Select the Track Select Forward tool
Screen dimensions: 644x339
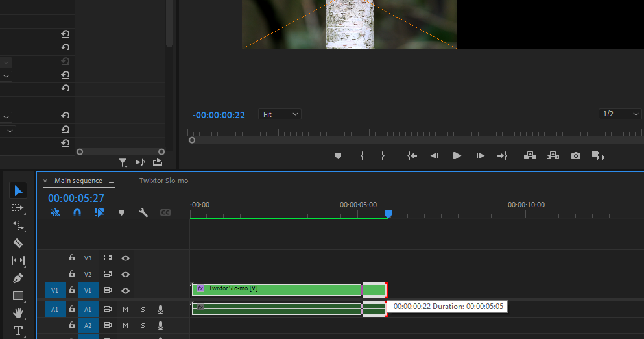[x=18, y=208]
